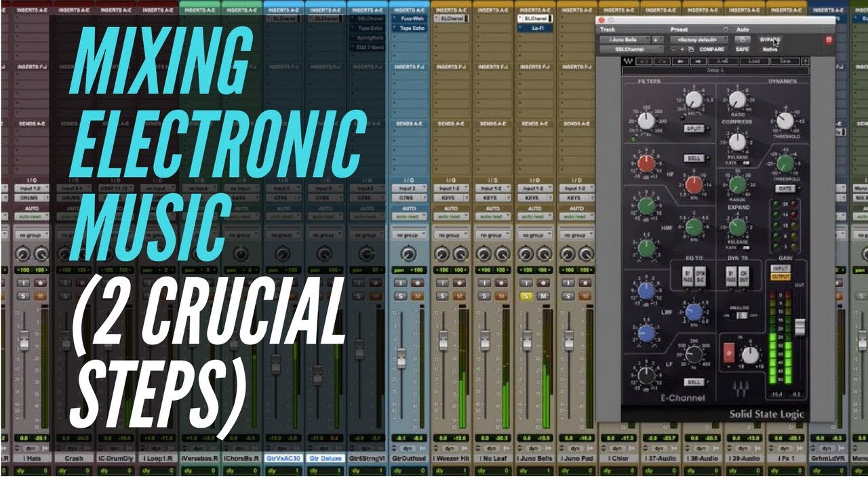Viewport: 868px width, 488px height.
Task: Move the plugin output gain fader
Action: click(x=800, y=327)
